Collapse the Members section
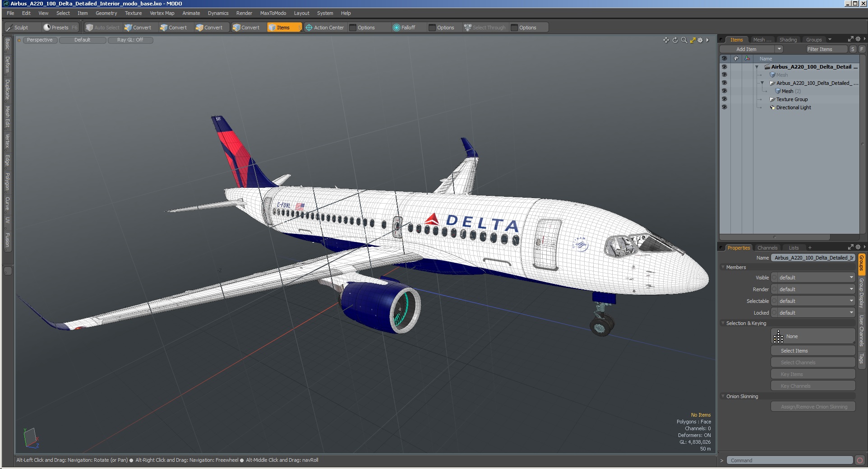This screenshot has width=868, height=469. click(x=723, y=267)
